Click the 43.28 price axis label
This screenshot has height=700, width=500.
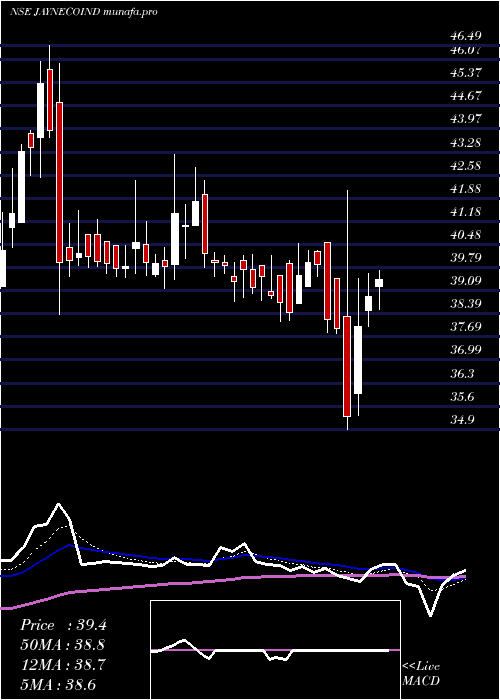tap(466, 143)
